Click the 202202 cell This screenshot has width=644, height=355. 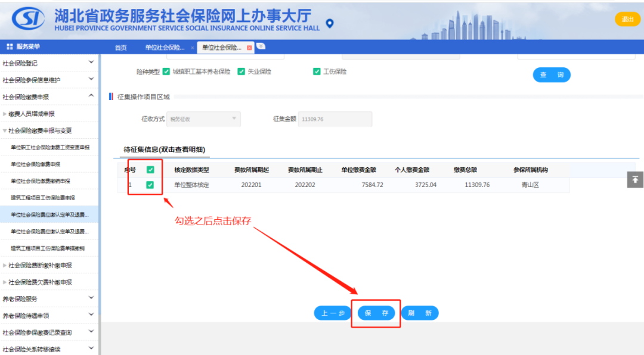pos(305,185)
